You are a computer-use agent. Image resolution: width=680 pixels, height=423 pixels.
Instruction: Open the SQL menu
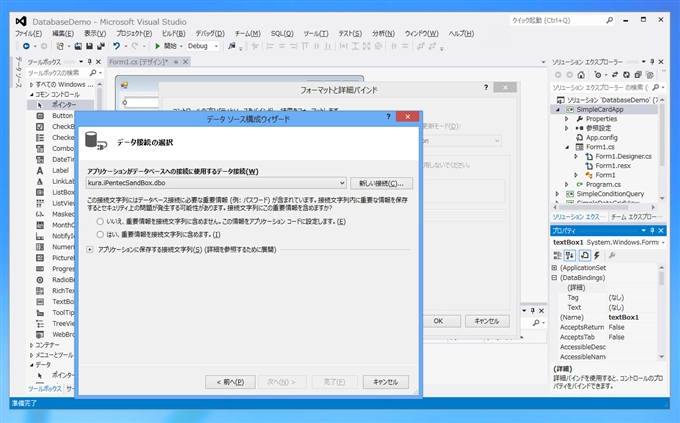282,33
